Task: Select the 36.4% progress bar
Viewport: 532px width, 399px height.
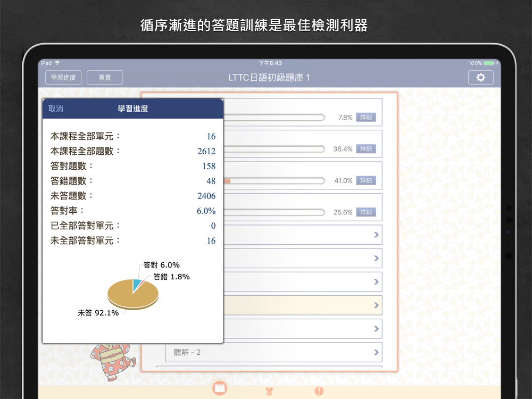Action: [x=274, y=149]
